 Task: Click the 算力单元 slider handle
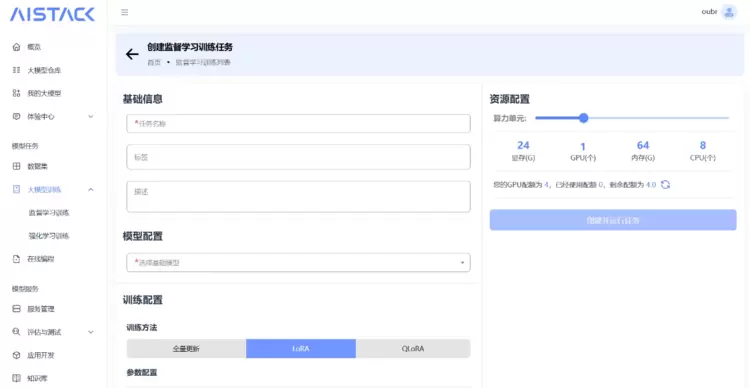pos(583,118)
